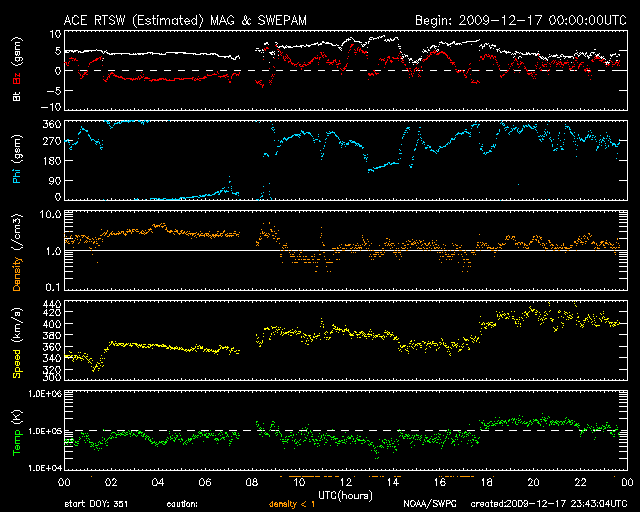This screenshot has width=640, height=512.
Task: Click the red 'Bz' axis label
Action: (17, 79)
